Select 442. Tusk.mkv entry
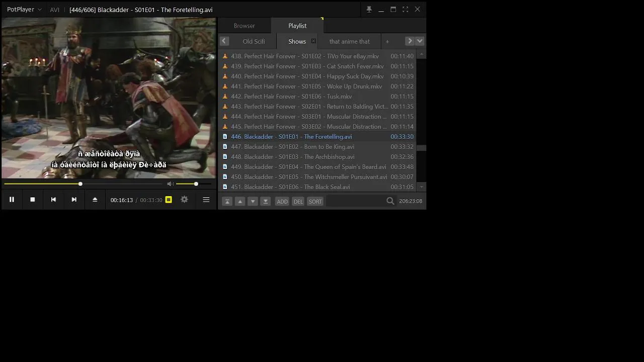This screenshot has width=644, height=362. coord(318,97)
